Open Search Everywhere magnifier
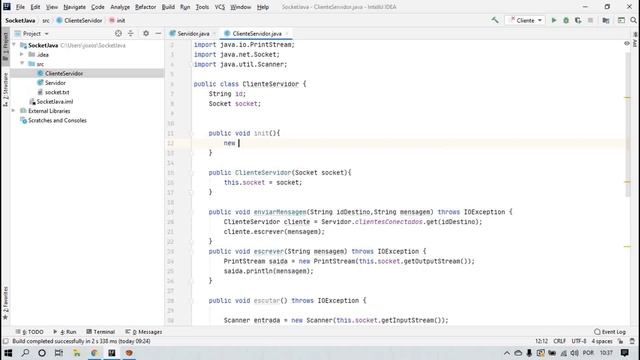 633,20
